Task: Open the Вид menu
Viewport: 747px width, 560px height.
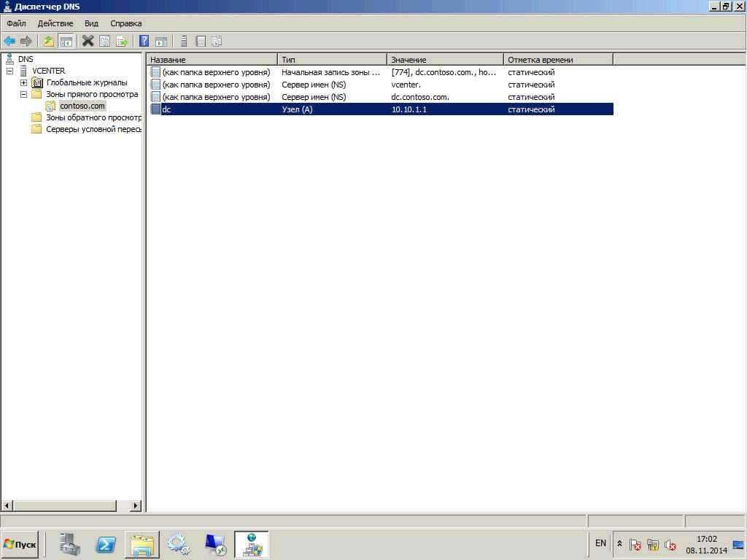Action: [91, 23]
